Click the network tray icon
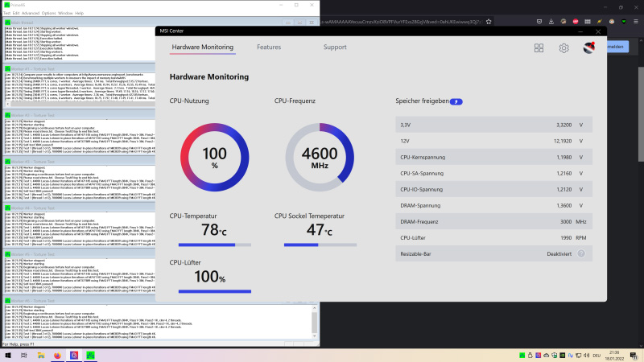This screenshot has height=362, width=644. pos(578,356)
